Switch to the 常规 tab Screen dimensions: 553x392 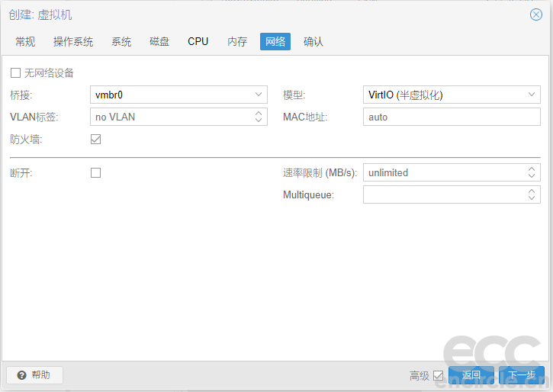25,42
